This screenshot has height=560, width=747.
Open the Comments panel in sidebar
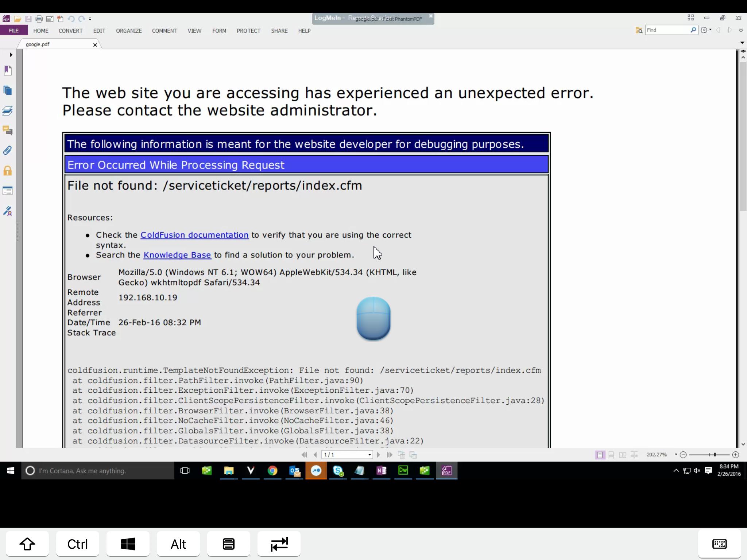pos(8,131)
